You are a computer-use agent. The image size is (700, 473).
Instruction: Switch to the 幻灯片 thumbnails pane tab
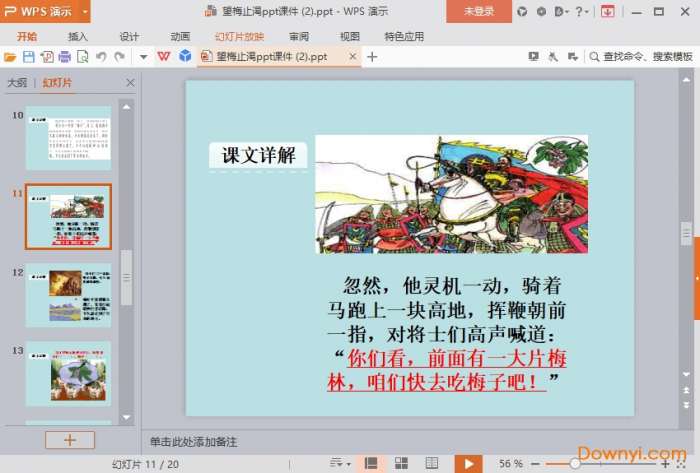coord(57,83)
